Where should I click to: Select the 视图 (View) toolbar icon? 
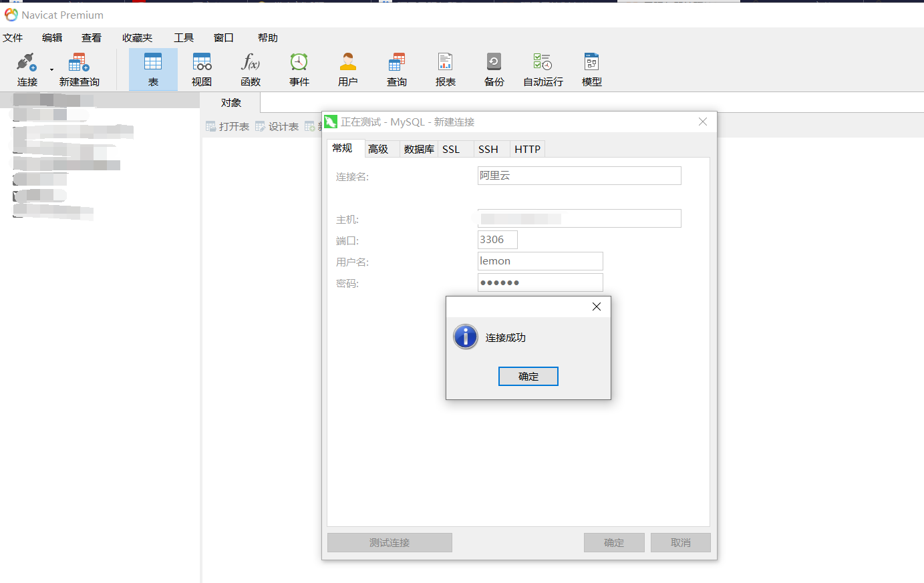tap(202, 69)
